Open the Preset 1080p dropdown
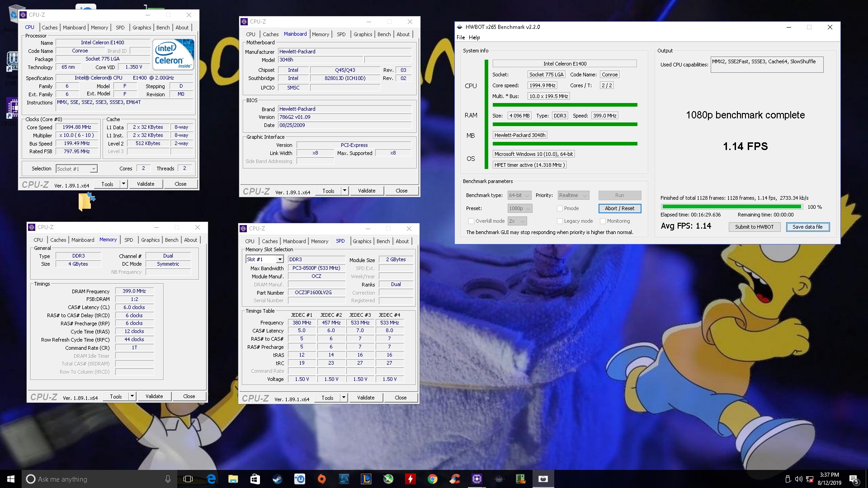 pos(519,208)
